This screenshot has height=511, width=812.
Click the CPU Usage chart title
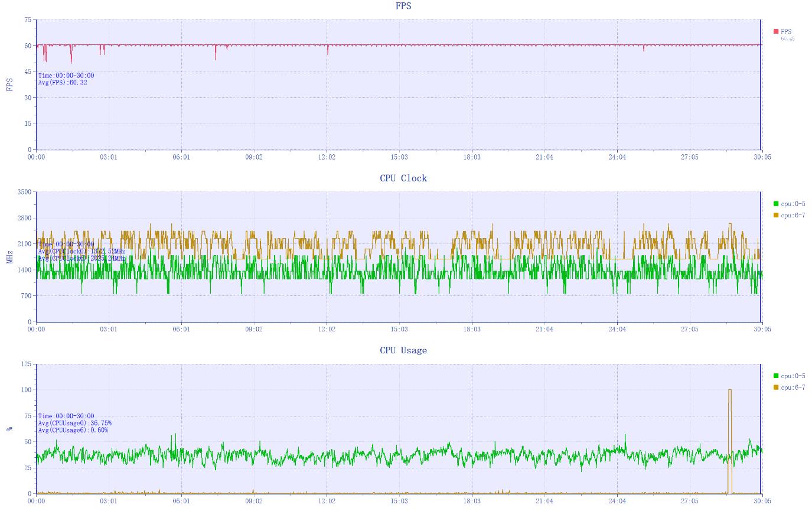(403, 350)
